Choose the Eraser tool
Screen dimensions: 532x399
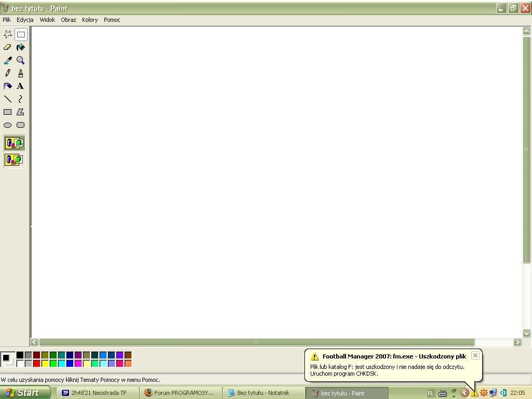[x=8, y=47]
